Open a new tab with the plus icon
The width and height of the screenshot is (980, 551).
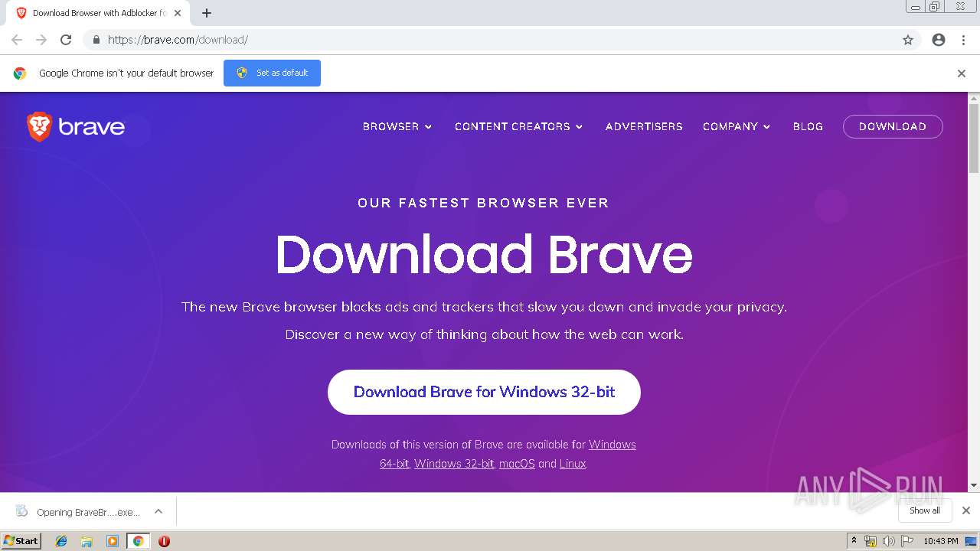click(x=207, y=13)
